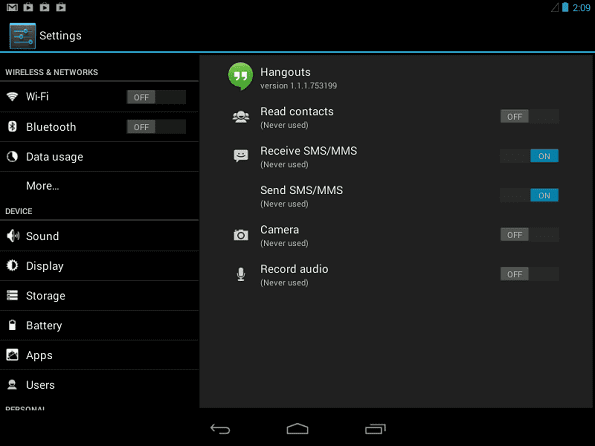Tap the Camera permission icon
The width and height of the screenshot is (595, 446).
pos(241,235)
